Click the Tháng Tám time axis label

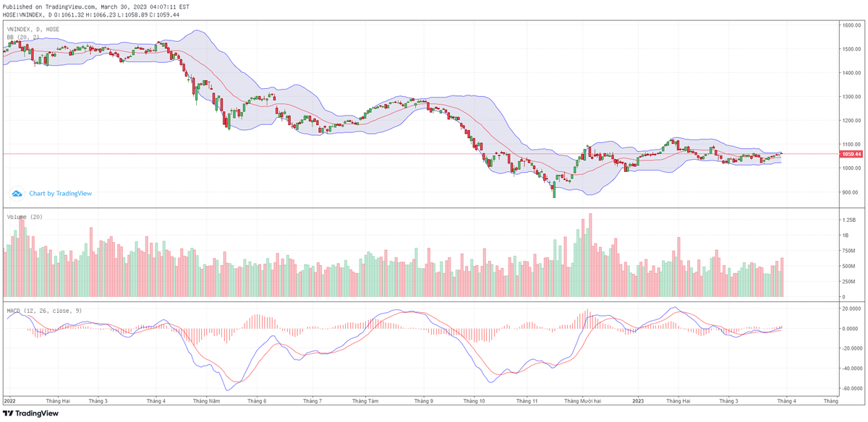click(365, 400)
